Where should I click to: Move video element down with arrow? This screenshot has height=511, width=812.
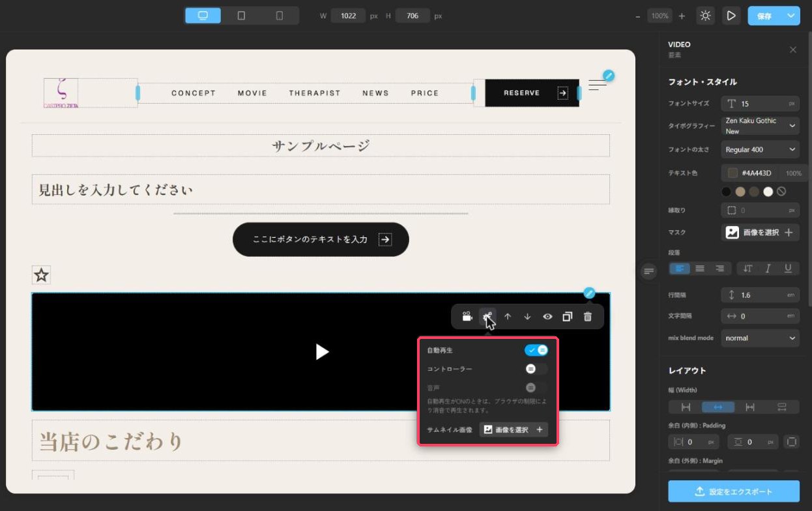[x=527, y=317]
